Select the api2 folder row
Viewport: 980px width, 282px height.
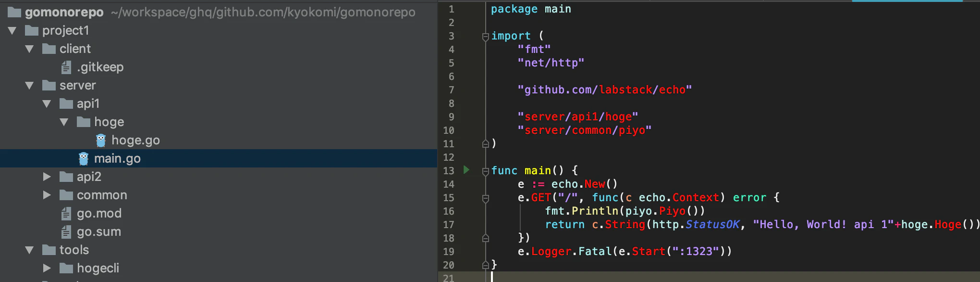coord(219,177)
